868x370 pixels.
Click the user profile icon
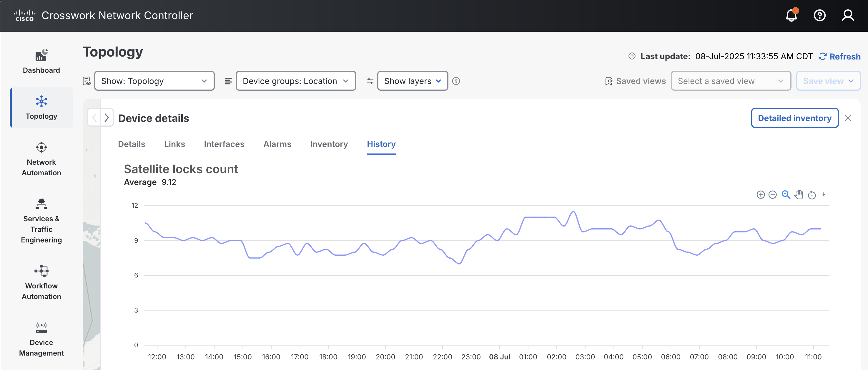pyautogui.click(x=847, y=16)
